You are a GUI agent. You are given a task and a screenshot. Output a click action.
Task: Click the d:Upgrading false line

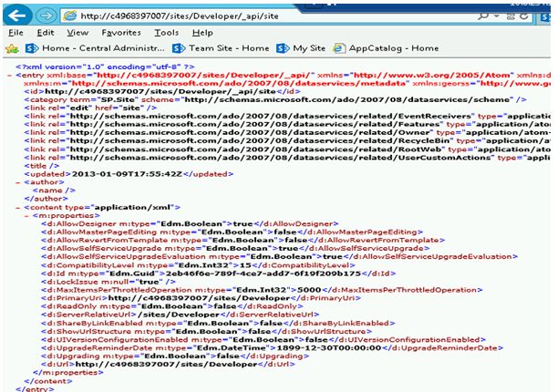175,356
